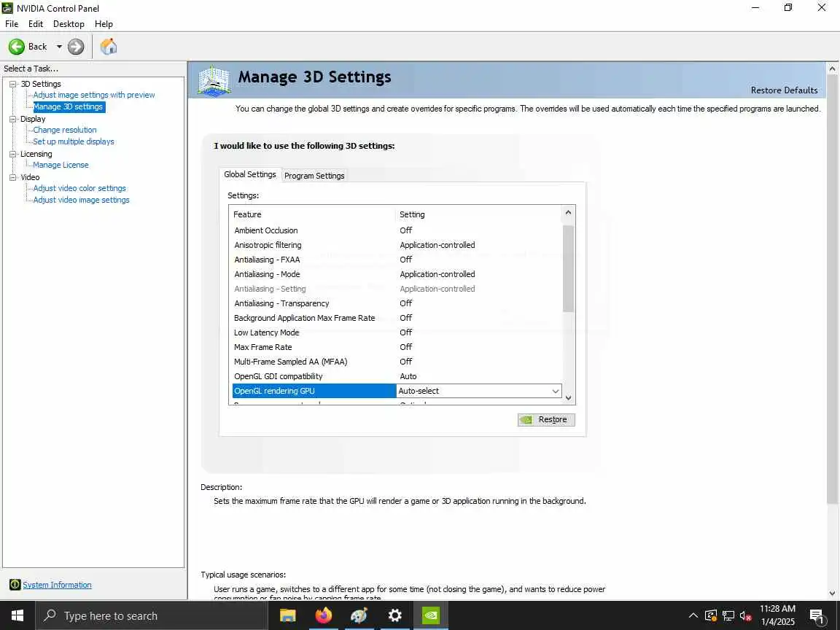Open the Help menu
Screen dimensions: 840x630
(104, 24)
